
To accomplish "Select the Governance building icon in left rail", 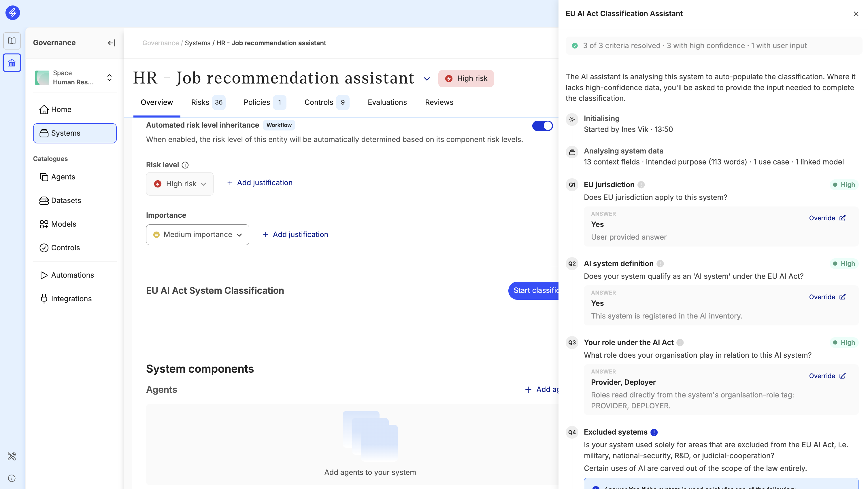I will [x=12, y=63].
